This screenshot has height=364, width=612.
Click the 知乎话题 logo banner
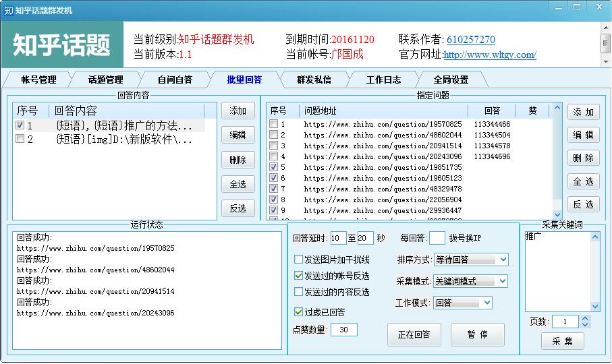pyautogui.click(x=61, y=44)
